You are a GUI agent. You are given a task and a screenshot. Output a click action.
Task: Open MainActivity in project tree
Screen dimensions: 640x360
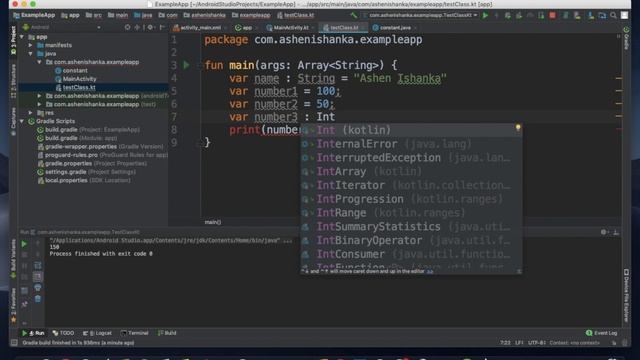76,79
